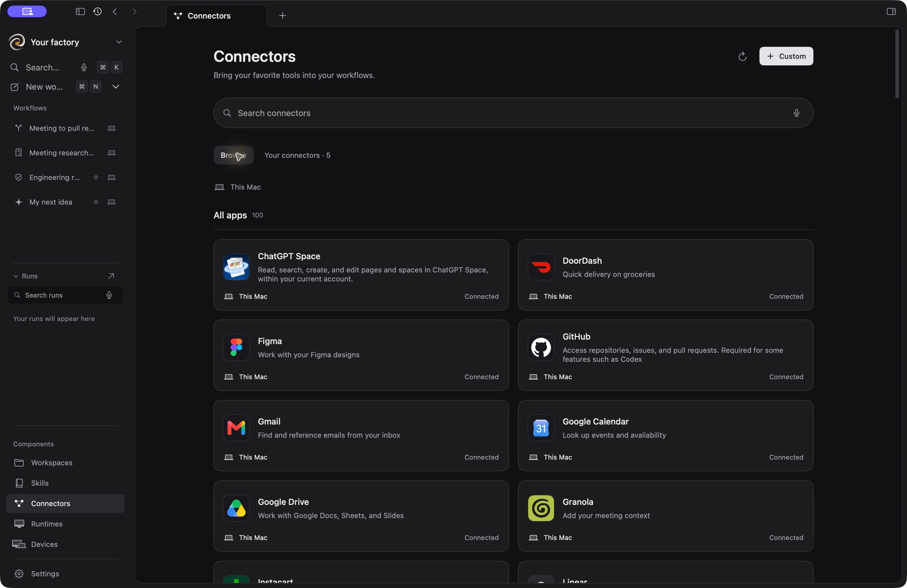Switch to the Browse tab
The height and width of the screenshot is (588, 907).
coord(233,155)
